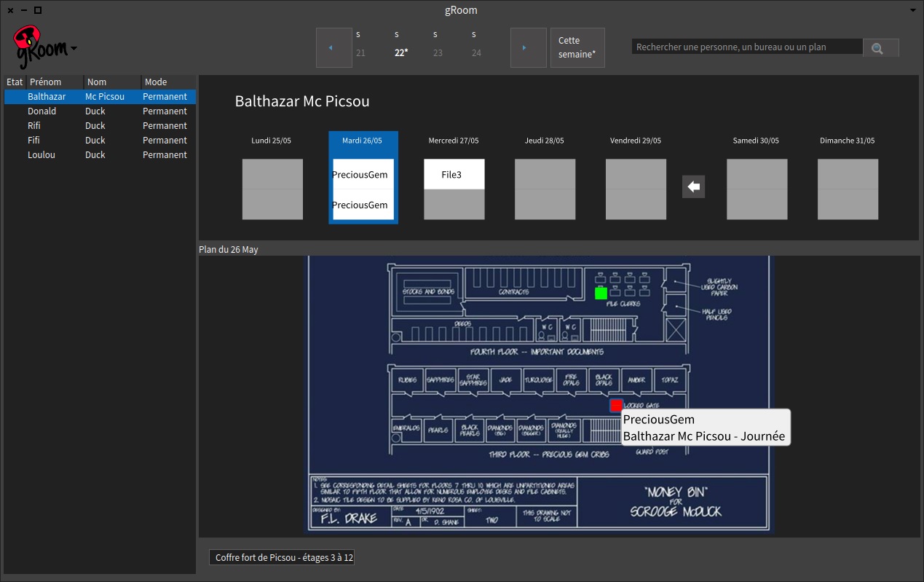Click the Cette semaine button
Screen dimensions: 924x582
pos(577,47)
